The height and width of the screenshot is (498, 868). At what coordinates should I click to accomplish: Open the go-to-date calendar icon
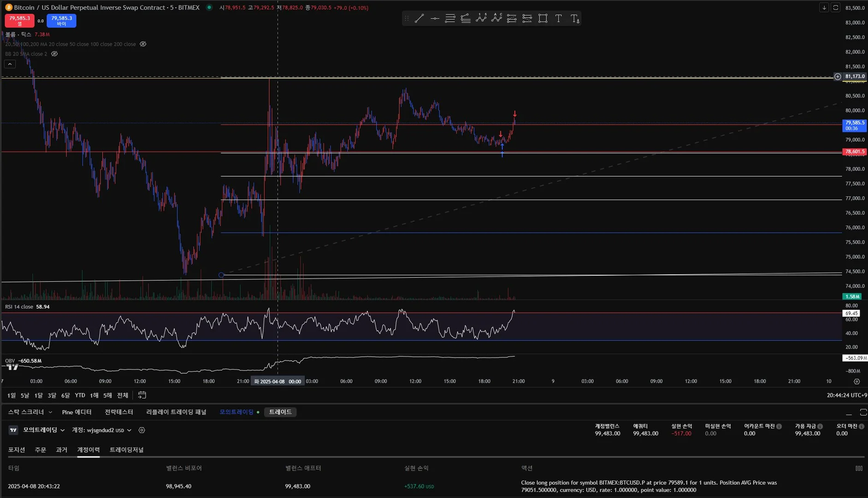[x=142, y=395]
